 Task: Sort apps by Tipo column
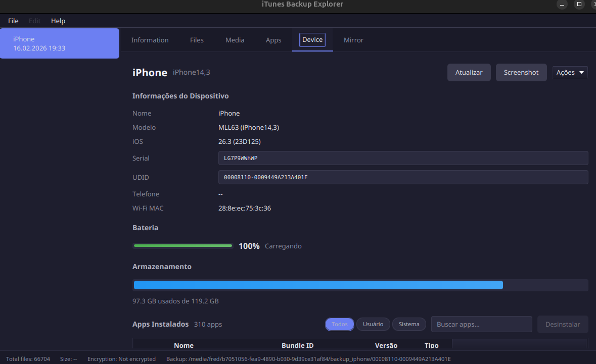tap(431, 345)
